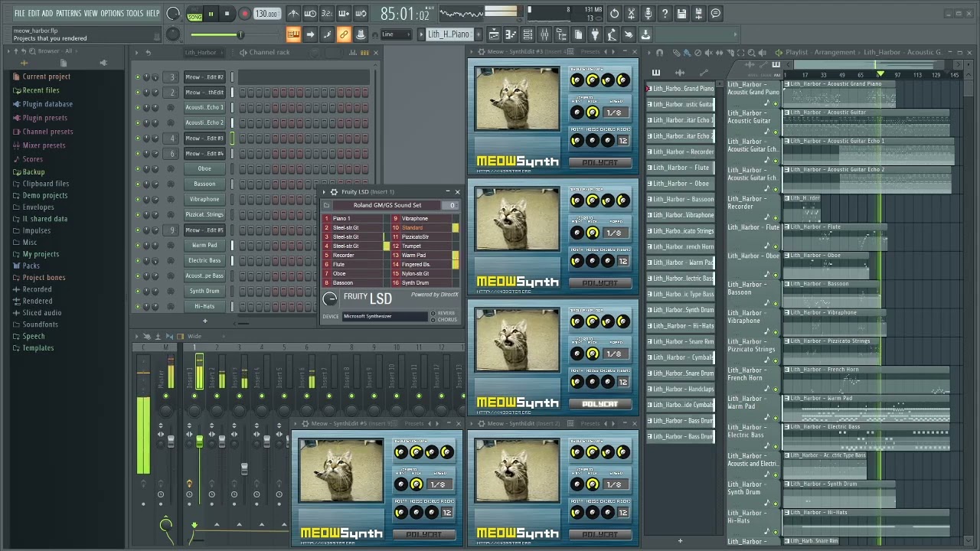Select the Electric Bass channel button
The height and width of the screenshot is (551, 980).
pos(204,261)
